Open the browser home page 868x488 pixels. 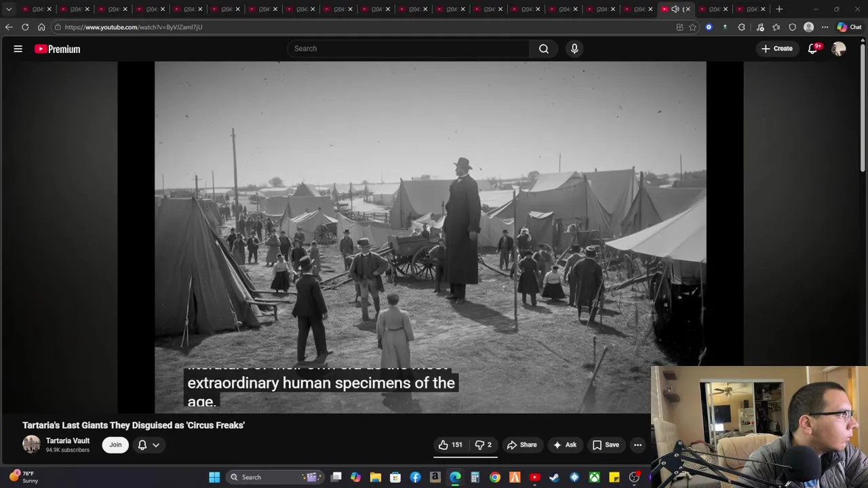pos(41,27)
